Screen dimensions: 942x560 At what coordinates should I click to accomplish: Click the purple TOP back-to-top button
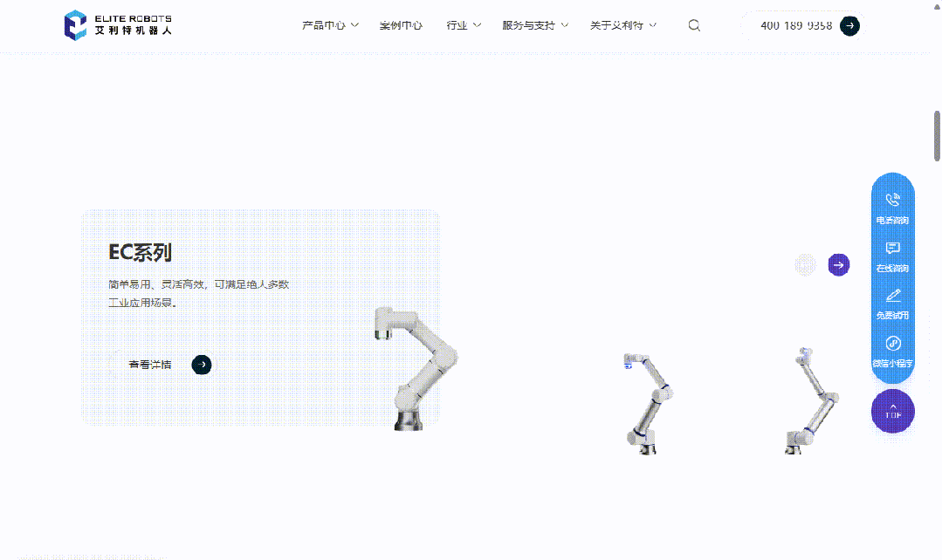point(892,411)
